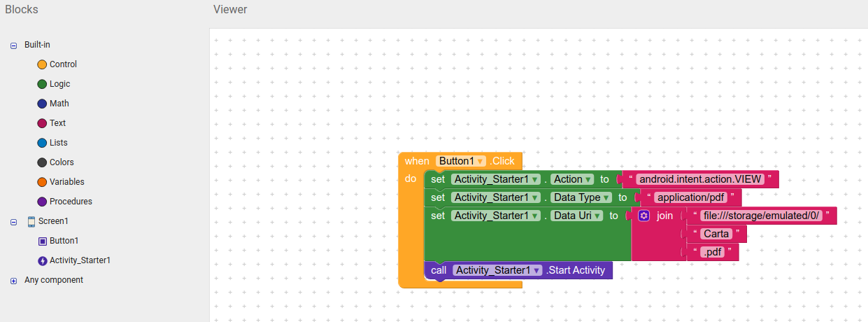The image size is (868, 322).
Task: Click the join block mutator gear icon
Action: [x=644, y=216]
